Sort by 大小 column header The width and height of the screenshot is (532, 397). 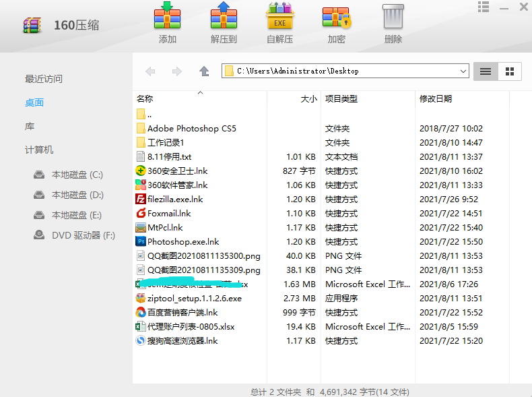(x=308, y=99)
